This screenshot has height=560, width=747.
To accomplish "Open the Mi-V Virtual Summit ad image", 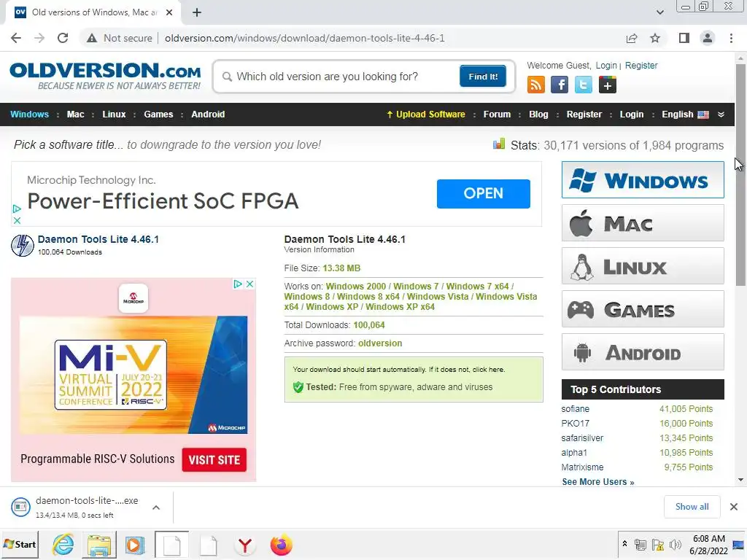I will (x=133, y=374).
